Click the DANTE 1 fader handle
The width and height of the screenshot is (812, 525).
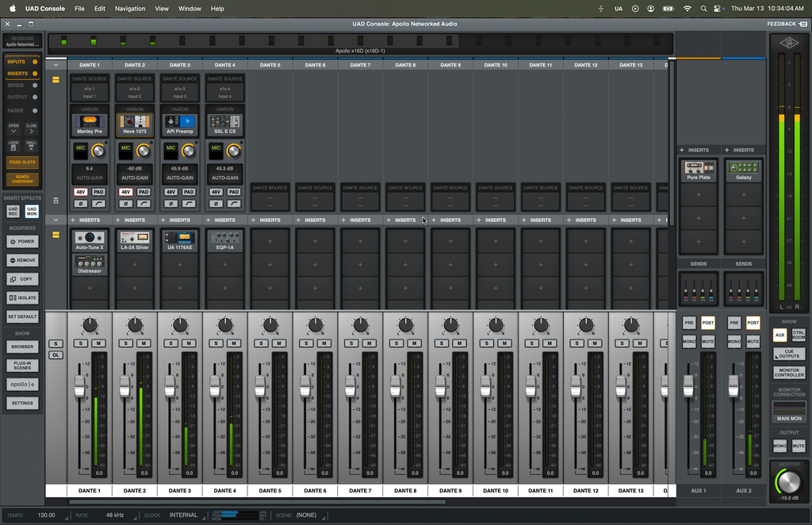[x=80, y=386]
